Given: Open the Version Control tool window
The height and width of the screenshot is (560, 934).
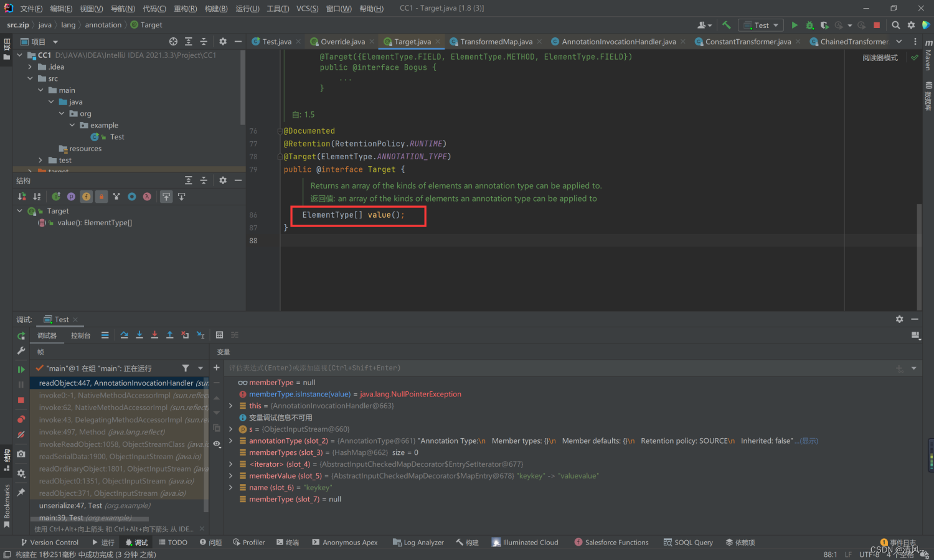Looking at the screenshot, I should [50, 543].
